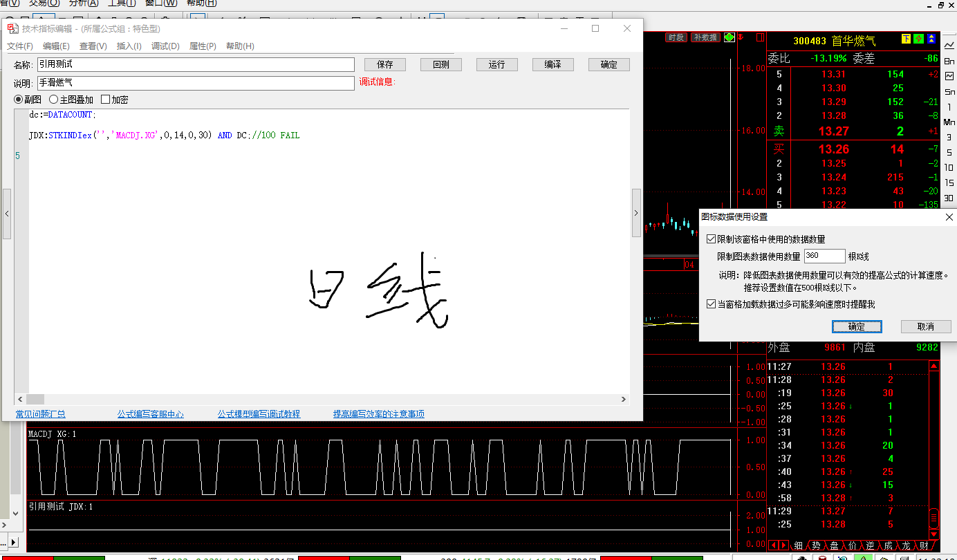Toggle 当窗格加载数据过多 reminder checkbox
The image size is (957, 560).
(711, 304)
